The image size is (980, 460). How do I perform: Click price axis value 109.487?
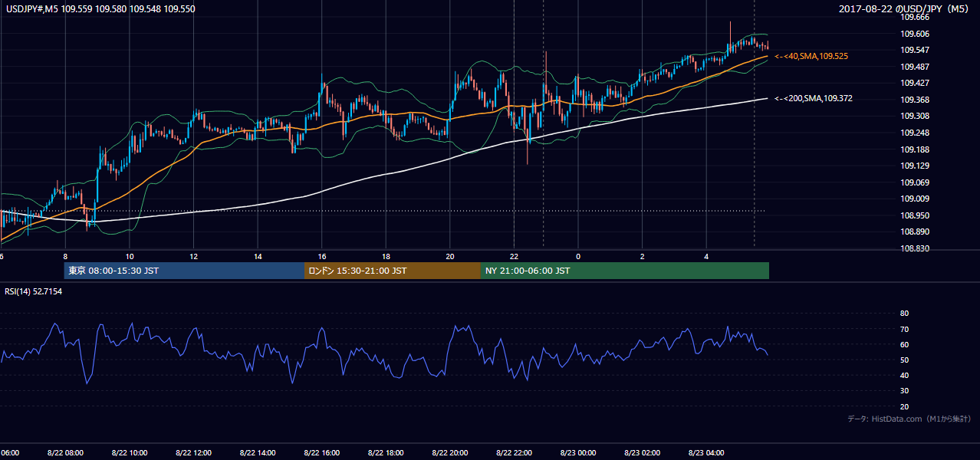point(915,67)
